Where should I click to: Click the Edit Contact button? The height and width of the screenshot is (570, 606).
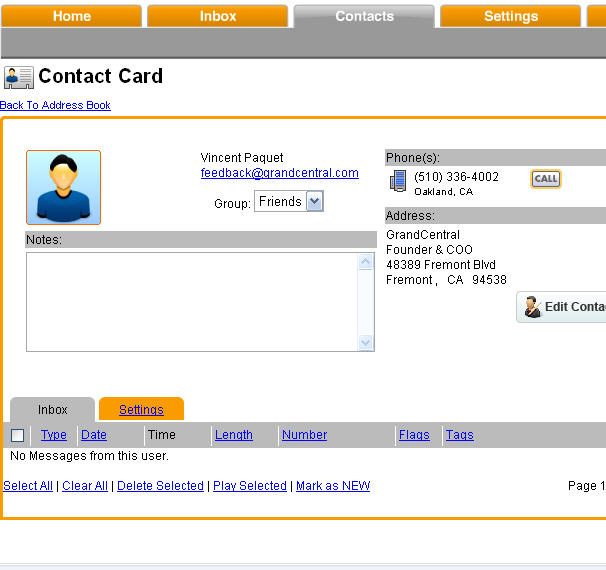click(561, 307)
